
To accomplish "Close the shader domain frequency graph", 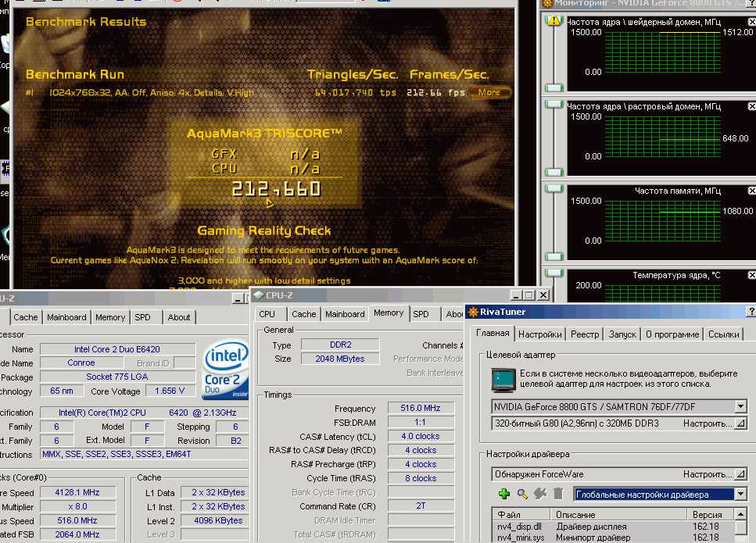I will pyautogui.click(x=751, y=22).
